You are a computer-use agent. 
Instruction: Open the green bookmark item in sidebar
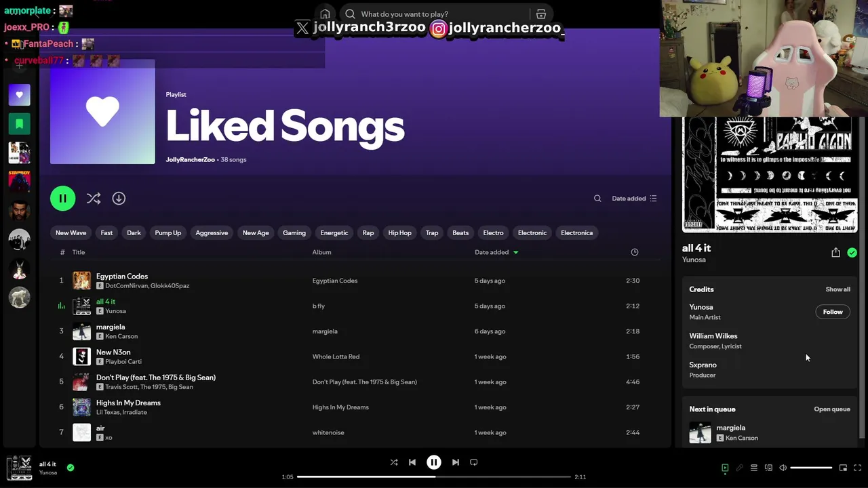(19, 124)
